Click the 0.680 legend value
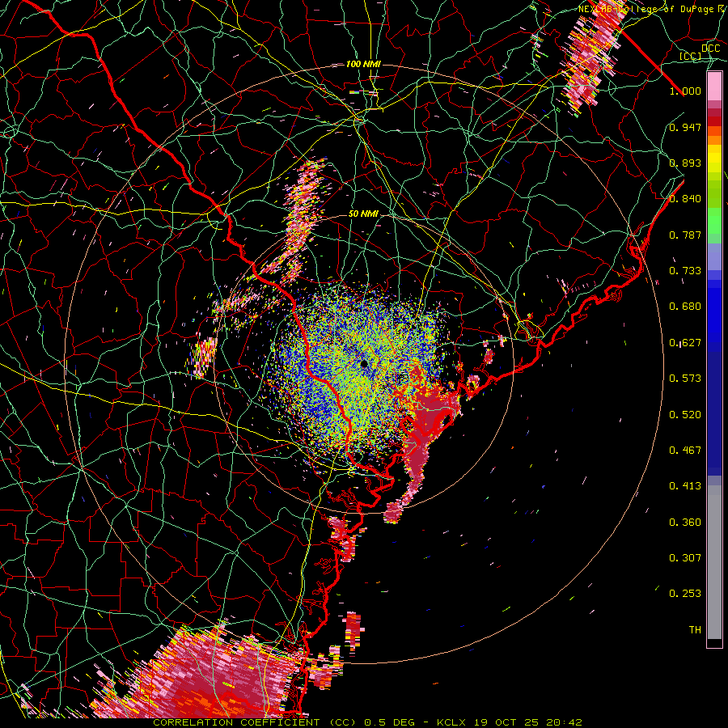This screenshot has height=728, width=728. (x=685, y=307)
